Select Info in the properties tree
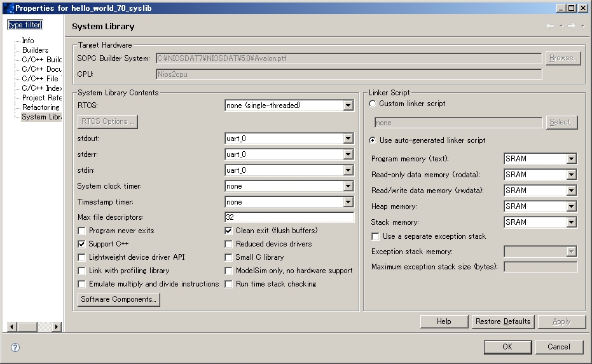The height and width of the screenshot is (364, 592). tap(28, 41)
